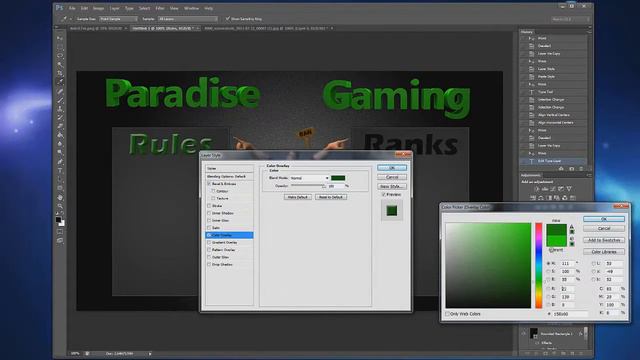
Task: Select the Dodge tool
Action: coord(60,153)
